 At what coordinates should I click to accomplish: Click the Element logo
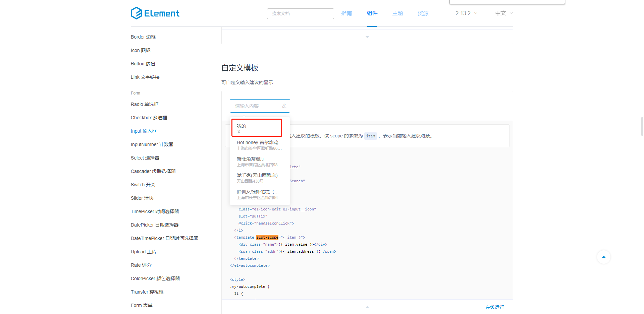(x=155, y=13)
